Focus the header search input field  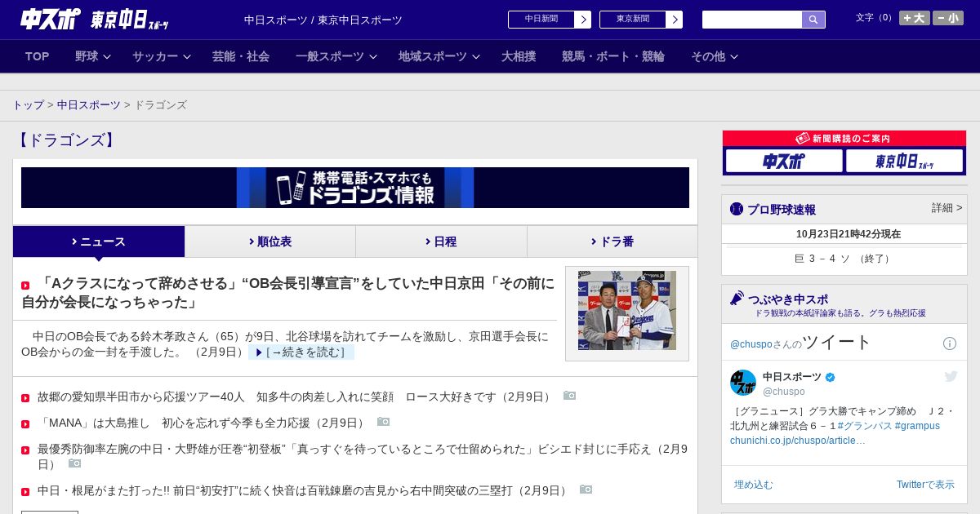pyautogui.click(x=752, y=20)
